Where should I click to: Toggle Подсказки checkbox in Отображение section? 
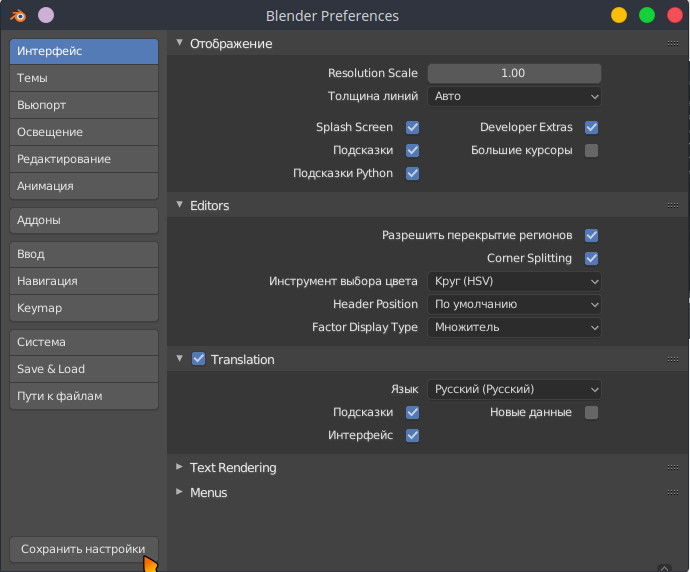pos(412,150)
